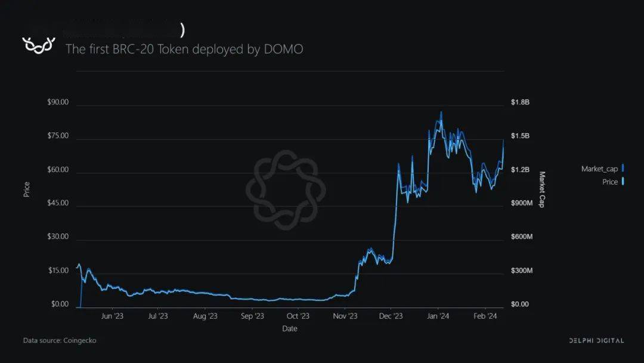Click the Price legend color swatch
644x363 pixels.
(x=623, y=181)
